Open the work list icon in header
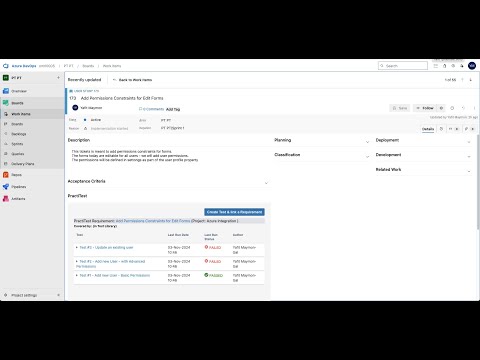The height and width of the screenshot is (360, 480). click(436, 66)
